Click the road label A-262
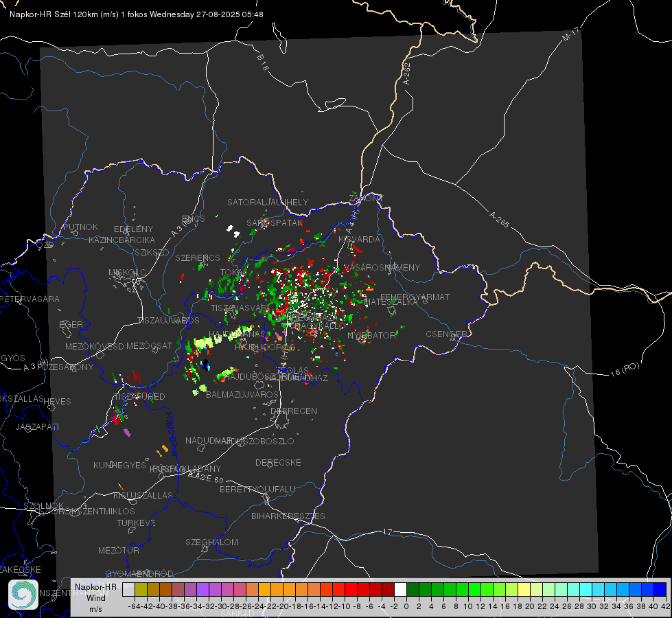Viewport: 672px width, 618px height. [x=407, y=73]
